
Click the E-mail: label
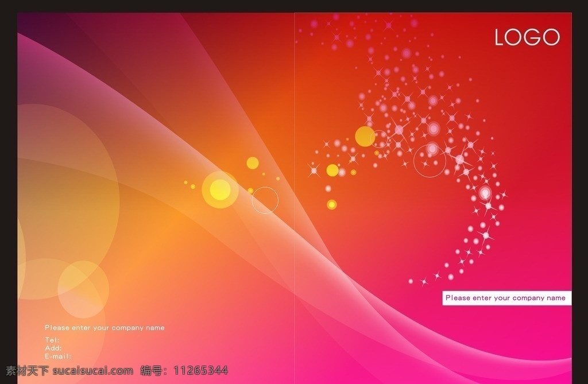58,356
